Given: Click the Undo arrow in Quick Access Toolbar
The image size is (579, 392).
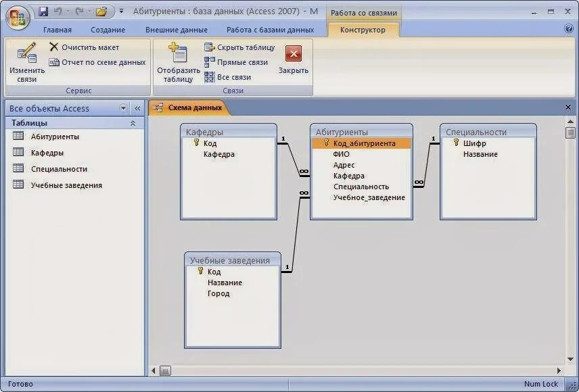Looking at the screenshot, I should 58,11.
